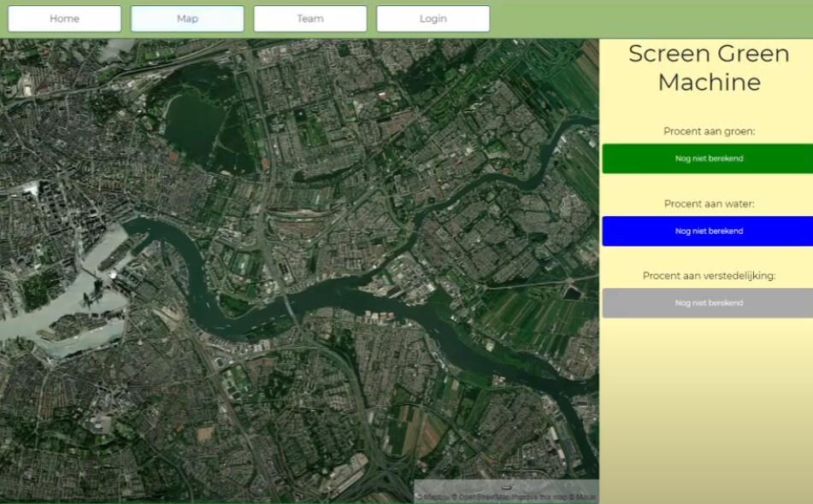Screen dimensions: 813x504
Task: Click the grey urbanization percentage bar
Action: point(707,303)
